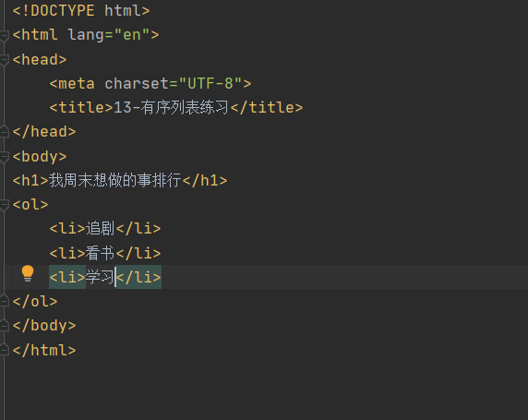Click the closing </html> tag text
Image resolution: width=528 pixels, height=420 pixels.
pyautogui.click(x=44, y=350)
